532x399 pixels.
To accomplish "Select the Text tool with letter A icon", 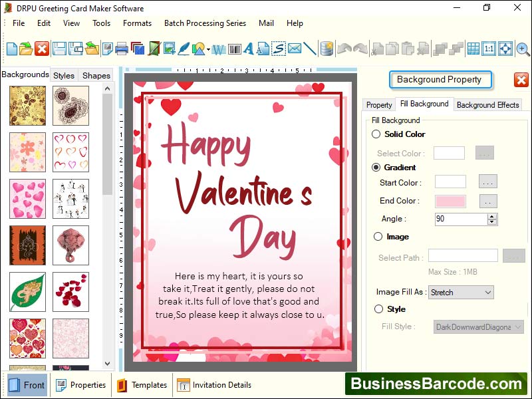I will (249, 49).
